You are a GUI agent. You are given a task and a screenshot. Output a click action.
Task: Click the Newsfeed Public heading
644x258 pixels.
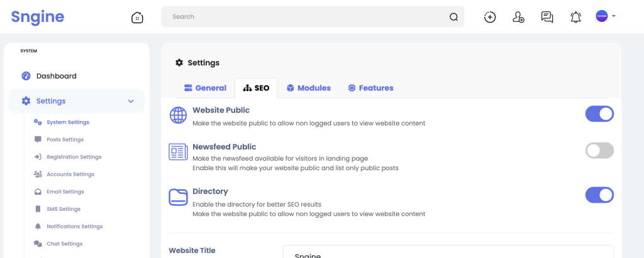coord(225,147)
